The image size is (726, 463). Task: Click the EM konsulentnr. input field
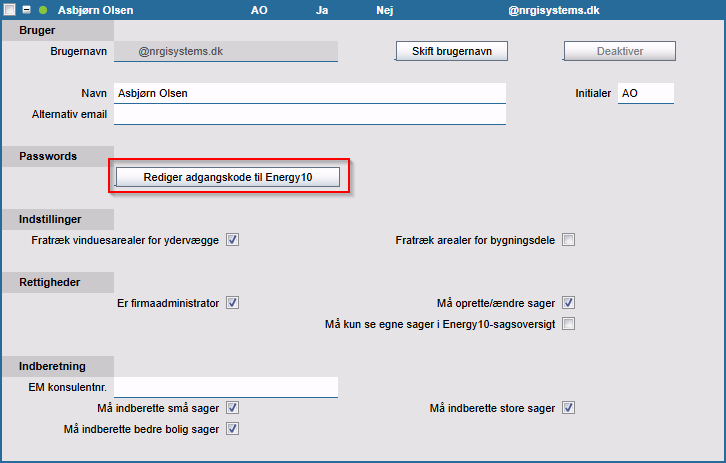click(x=226, y=387)
